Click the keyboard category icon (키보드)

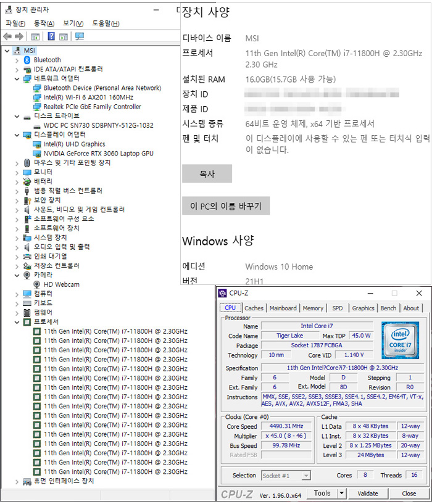27,303
